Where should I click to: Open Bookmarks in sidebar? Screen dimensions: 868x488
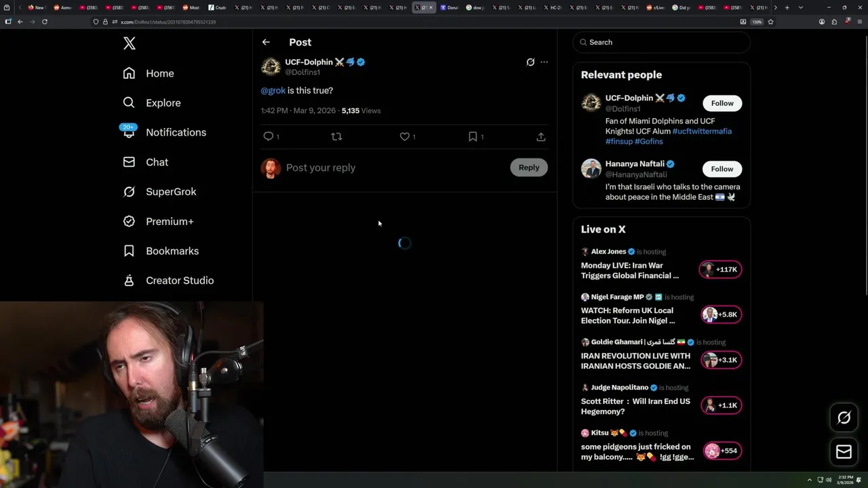click(x=161, y=251)
